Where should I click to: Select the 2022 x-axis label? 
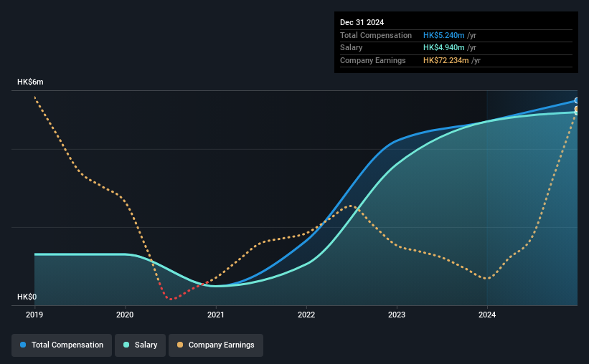(x=306, y=315)
